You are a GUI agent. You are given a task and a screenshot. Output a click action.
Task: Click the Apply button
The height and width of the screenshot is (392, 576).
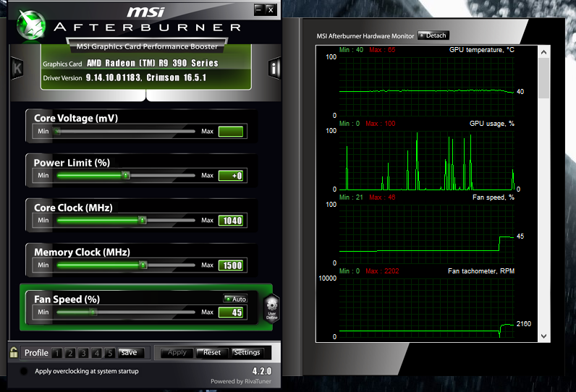pyautogui.click(x=177, y=353)
